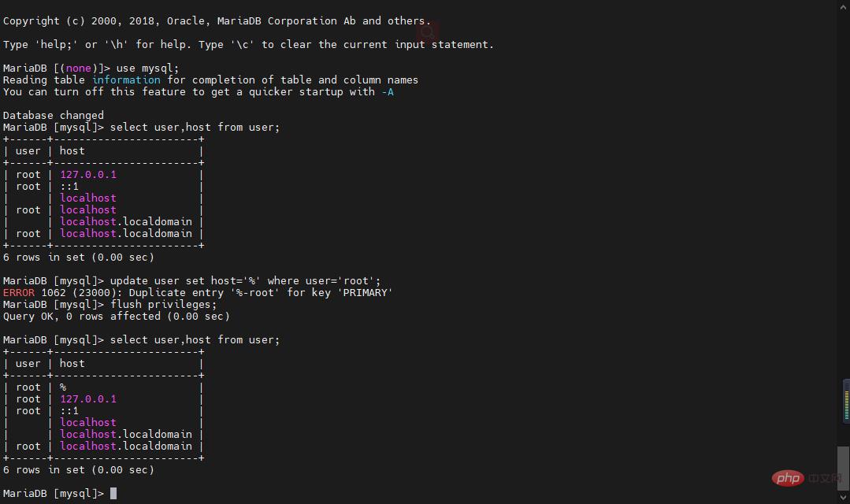The image size is (850, 504).
Task: Click the red 'ERROR' keyword
Action: coord(19,293)
